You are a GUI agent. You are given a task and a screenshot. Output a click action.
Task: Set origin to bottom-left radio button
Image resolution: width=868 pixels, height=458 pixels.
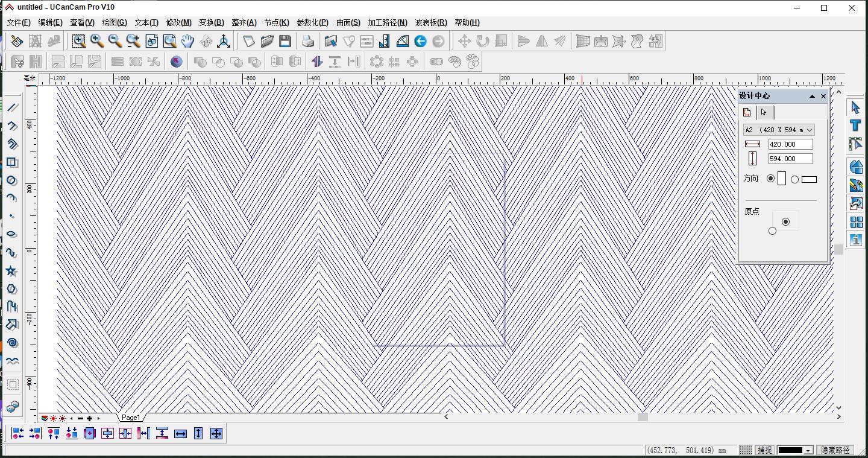click(x=772, y=231)
